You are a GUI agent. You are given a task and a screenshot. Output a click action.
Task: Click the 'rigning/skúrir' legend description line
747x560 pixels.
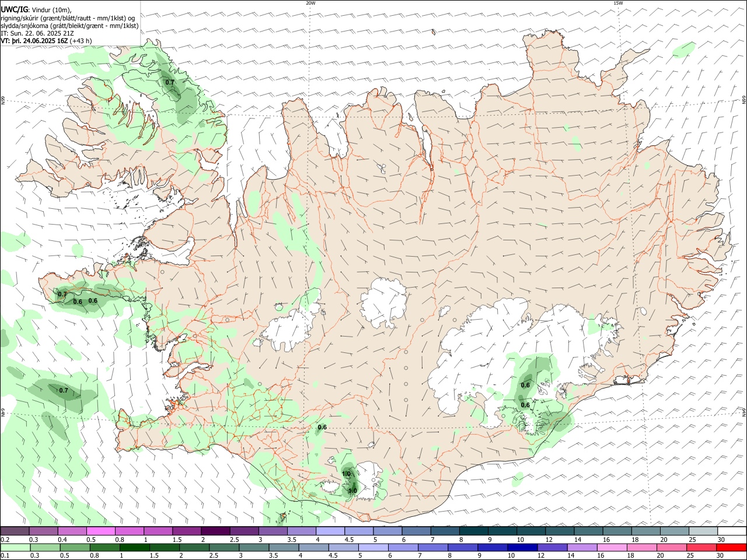click(68, 18)
